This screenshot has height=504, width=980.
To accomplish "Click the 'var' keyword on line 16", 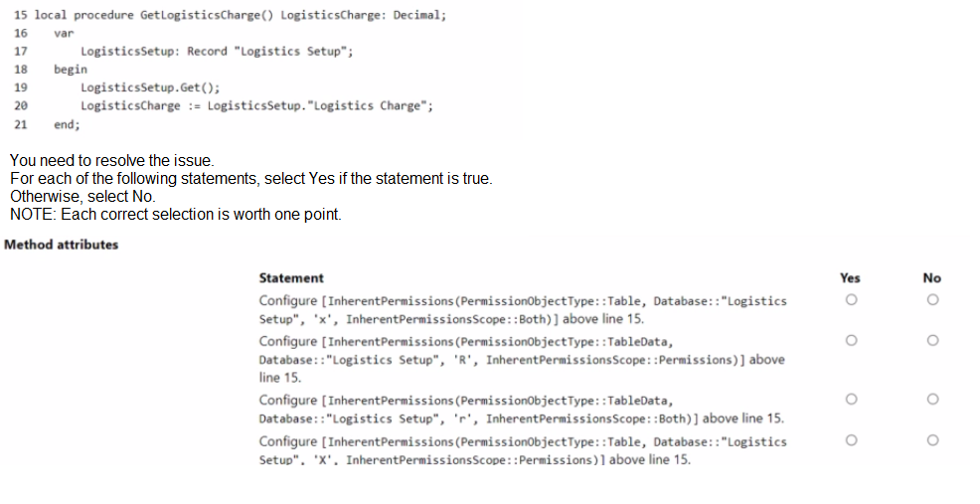I will (64, 33).
